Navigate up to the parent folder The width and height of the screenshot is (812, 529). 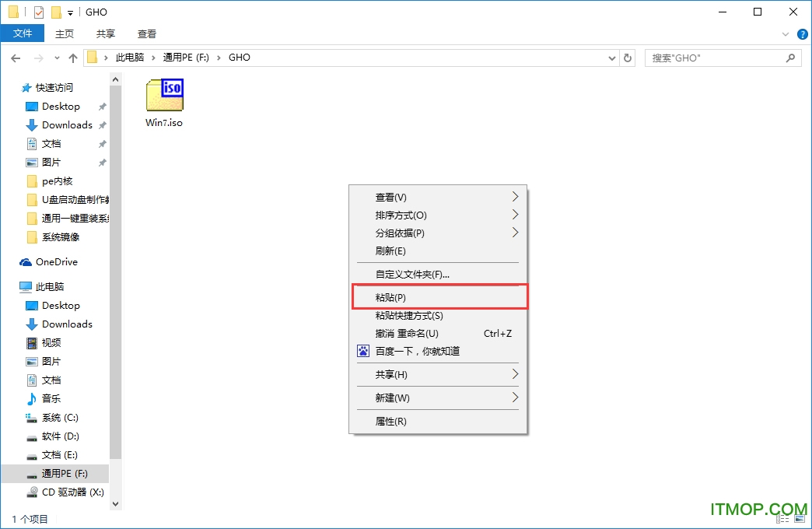tap(72, 57)
